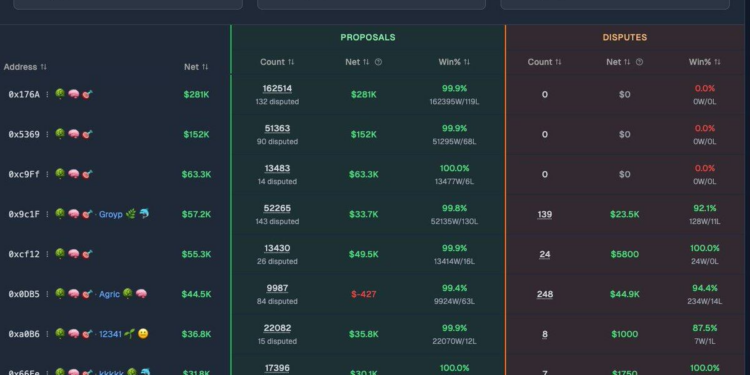
Task: Open proposals count 52265
Action: [x=277, y=209]
